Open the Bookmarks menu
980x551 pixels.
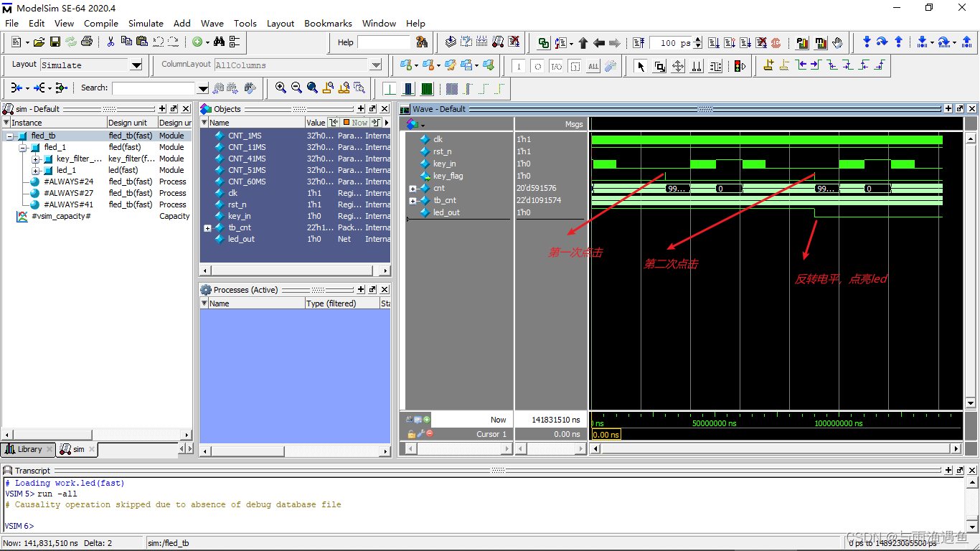(328, 23)
